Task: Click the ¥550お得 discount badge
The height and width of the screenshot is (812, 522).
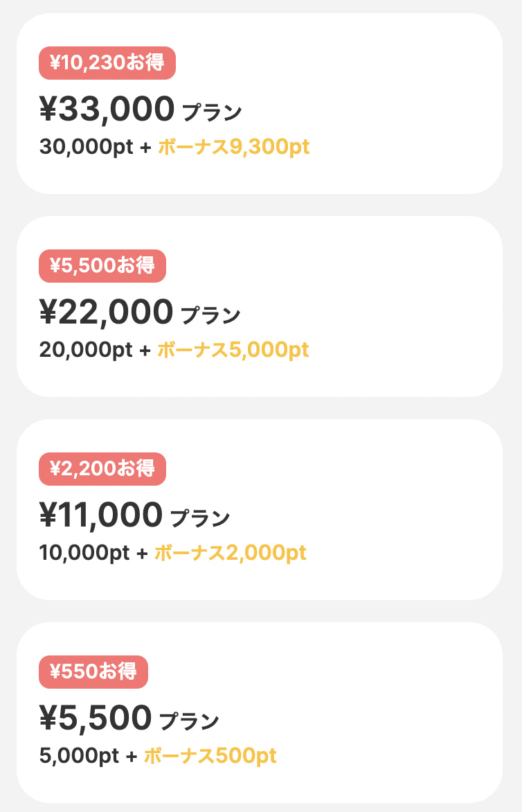Action: 93,671
